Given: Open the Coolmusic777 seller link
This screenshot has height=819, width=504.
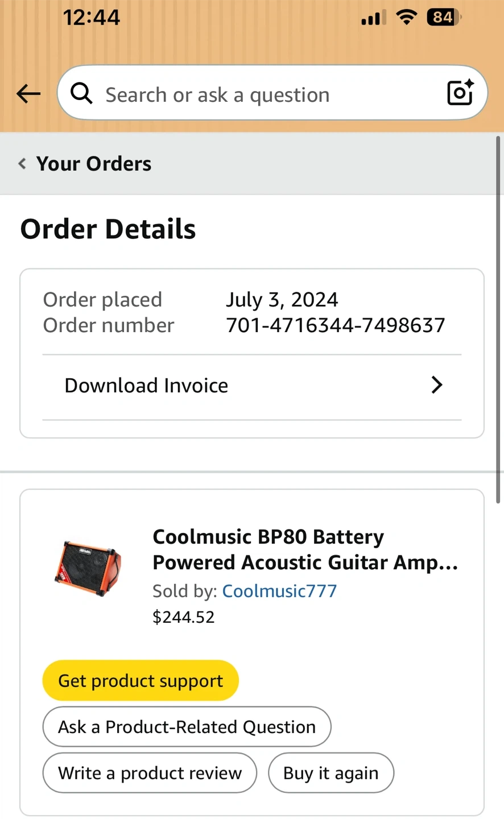Looking at the screenshot, I should pos(279,591).
